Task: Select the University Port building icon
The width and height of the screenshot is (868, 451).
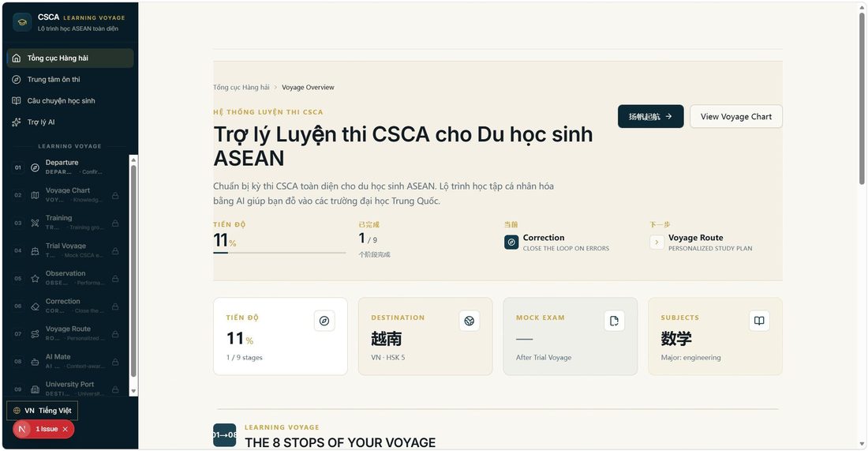Action: [35, 389]
